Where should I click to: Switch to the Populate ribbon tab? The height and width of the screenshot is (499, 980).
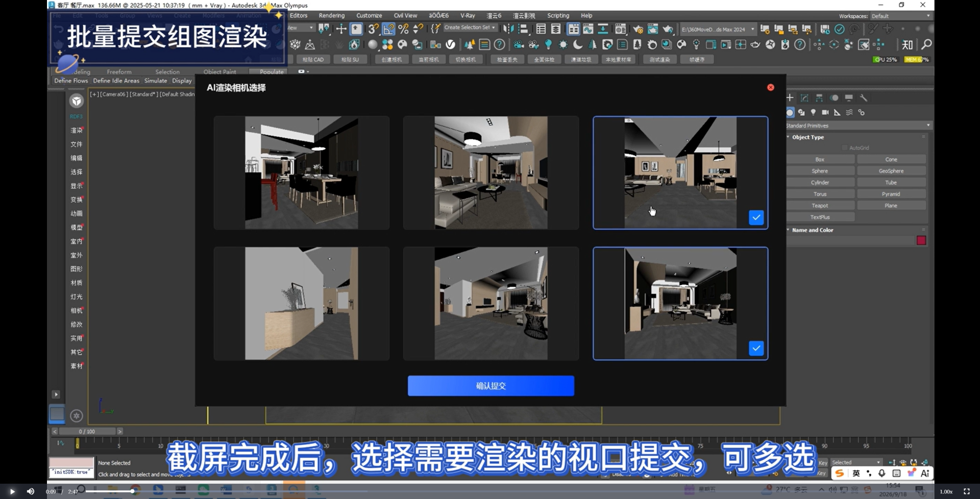(272, 72)
